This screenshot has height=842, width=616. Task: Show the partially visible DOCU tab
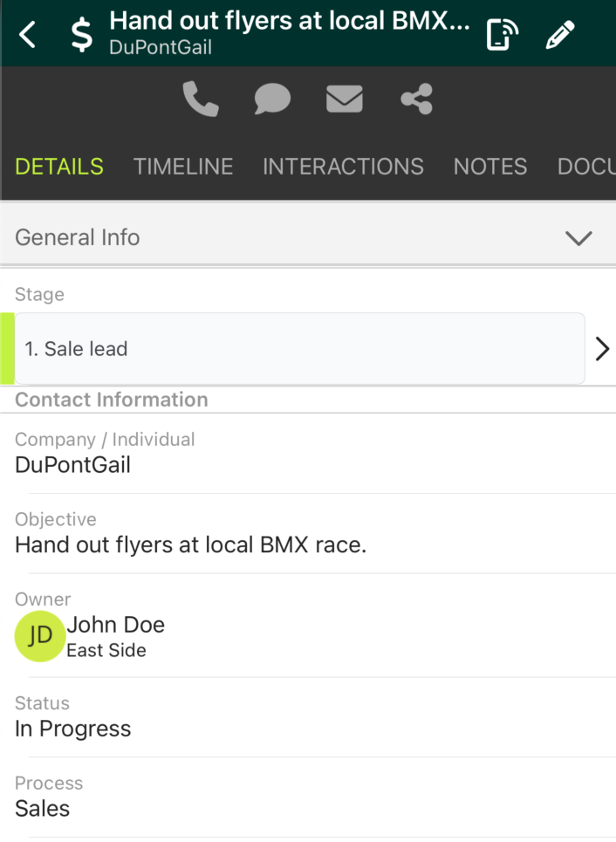pos(586,167)
